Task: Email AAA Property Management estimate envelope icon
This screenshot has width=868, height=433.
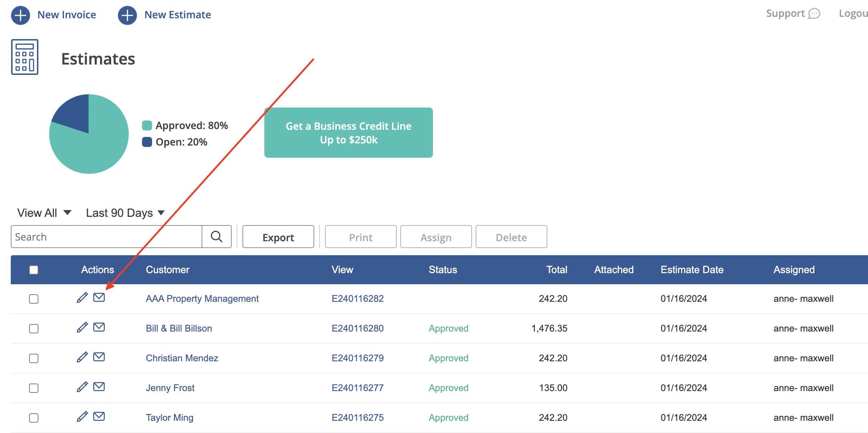Action: point(99,298)
